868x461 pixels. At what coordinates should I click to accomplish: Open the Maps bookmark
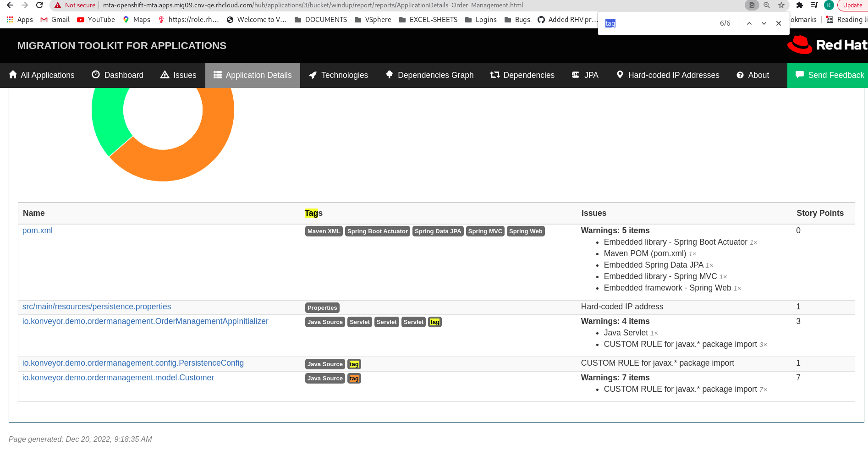click(x=137, y=20)
